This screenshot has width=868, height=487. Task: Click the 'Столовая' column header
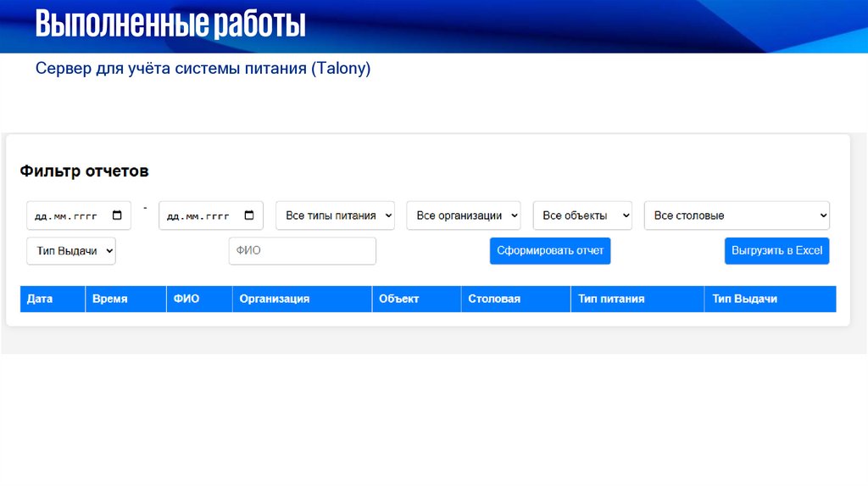coord(516,299)
